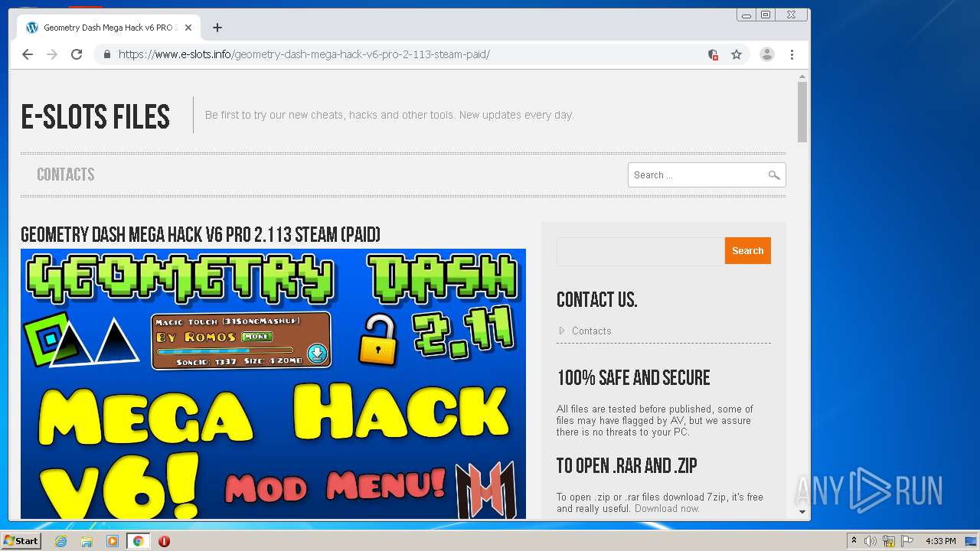Open the E-SLOTS FILES site title

click(x=96, y=117)
